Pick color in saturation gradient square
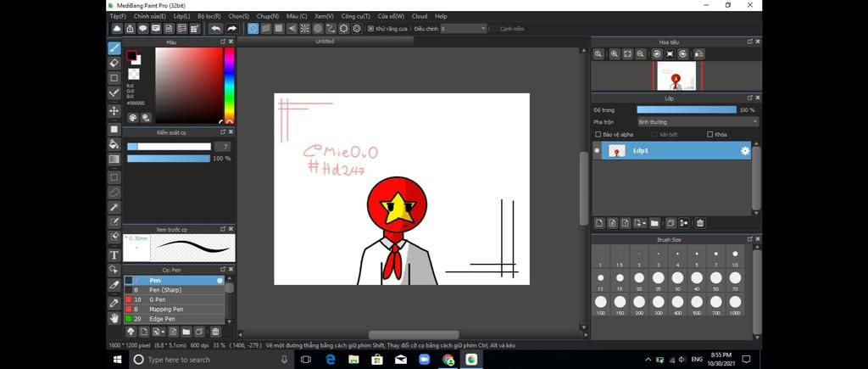Viewport: 868px width, 369px height. tap(189, 86)
